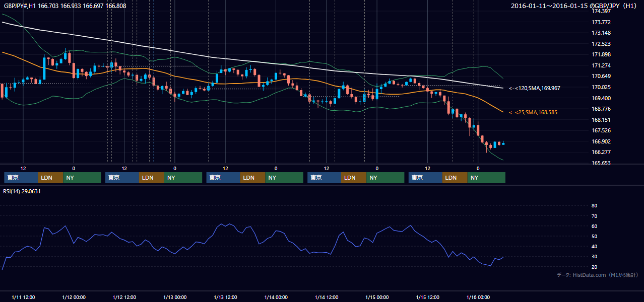This screenshot has height=302, width=644.
Task: Select the 東京 session box above 1/14 12:00
Action: 325,178
